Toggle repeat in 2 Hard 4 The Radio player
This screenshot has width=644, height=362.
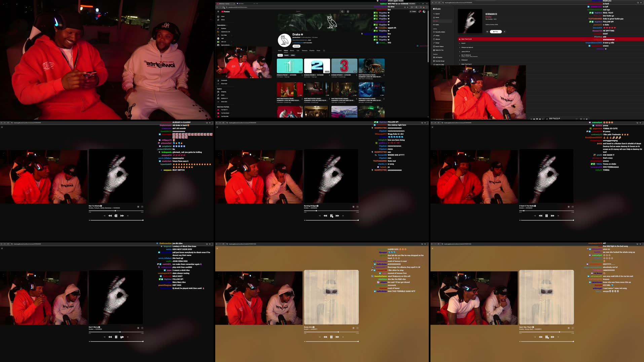[558, 216]
